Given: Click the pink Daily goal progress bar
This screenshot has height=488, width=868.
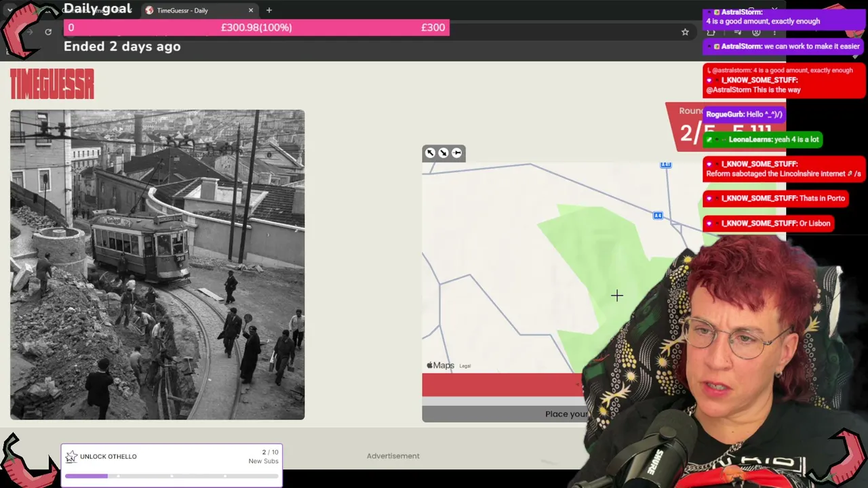Looking at the screenshot, I should click(x=256, y=28).
